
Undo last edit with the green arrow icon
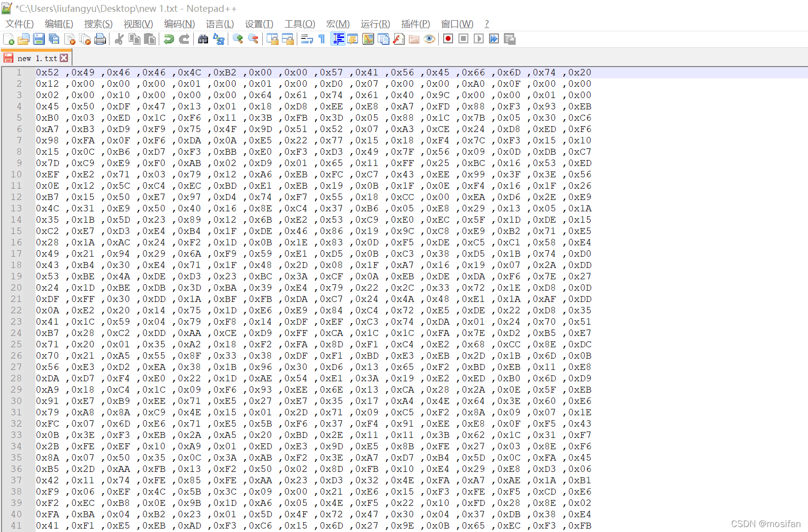(169, 39)
